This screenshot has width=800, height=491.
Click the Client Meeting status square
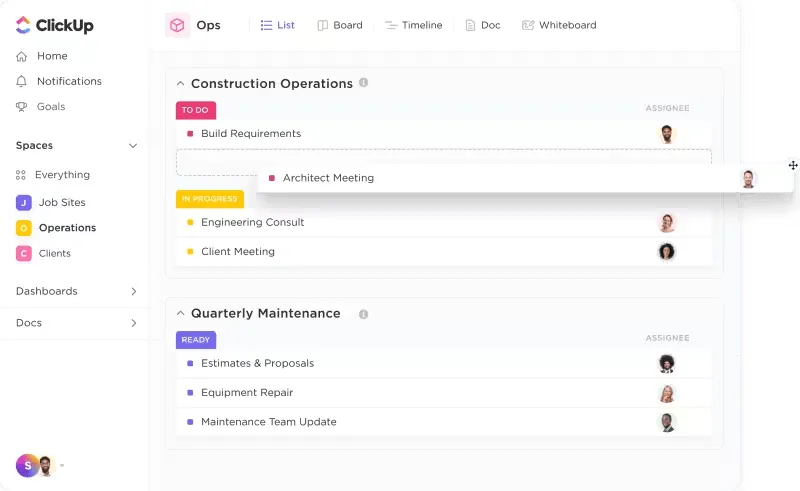point(190,251)
